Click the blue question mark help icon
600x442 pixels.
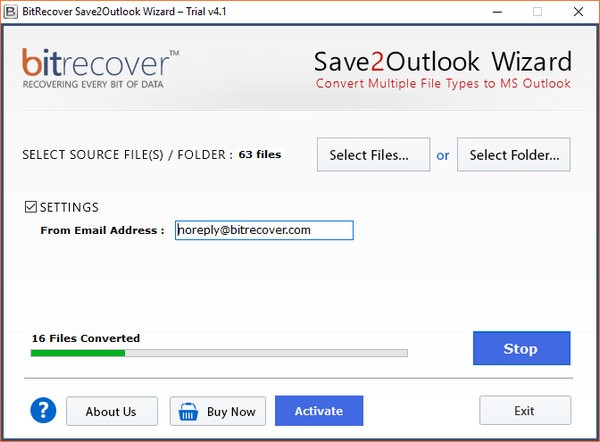point(43,410)
